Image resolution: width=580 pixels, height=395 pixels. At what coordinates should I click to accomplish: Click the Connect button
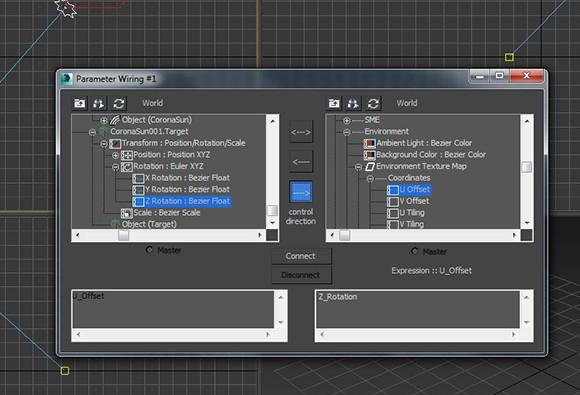(301, 256)
